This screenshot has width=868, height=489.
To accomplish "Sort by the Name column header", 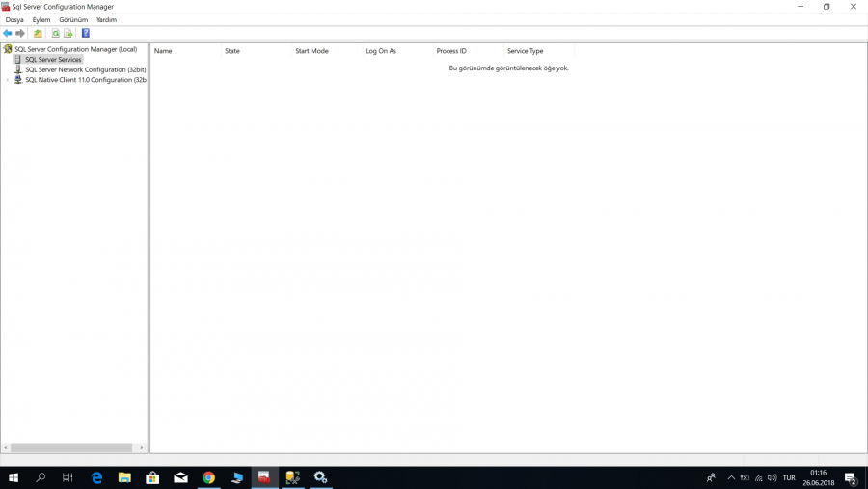I will pos(185,51).
